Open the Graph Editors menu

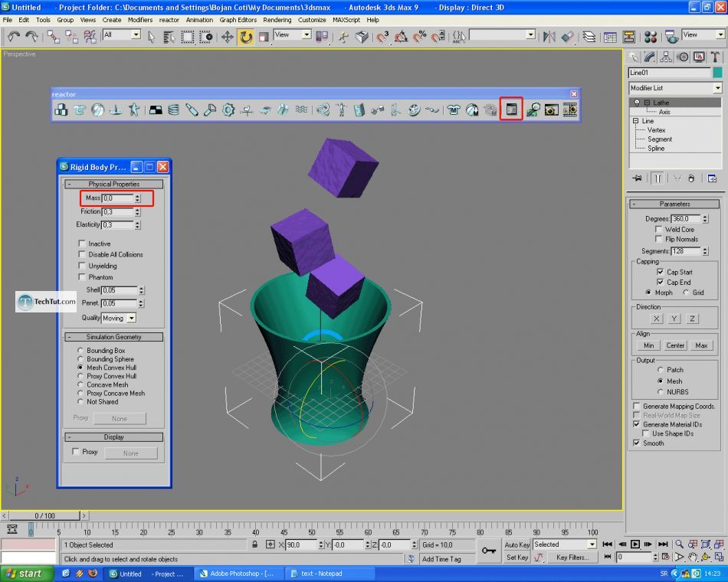(238, 20)
